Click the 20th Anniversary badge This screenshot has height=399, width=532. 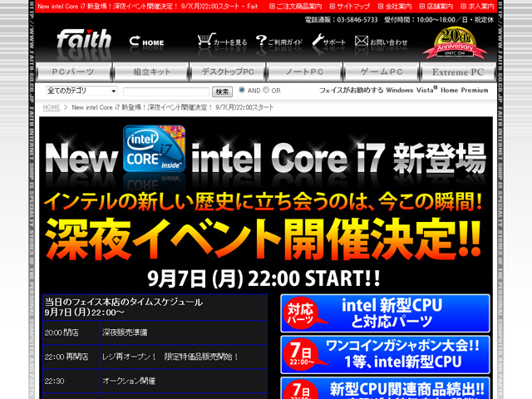[455, 42]
